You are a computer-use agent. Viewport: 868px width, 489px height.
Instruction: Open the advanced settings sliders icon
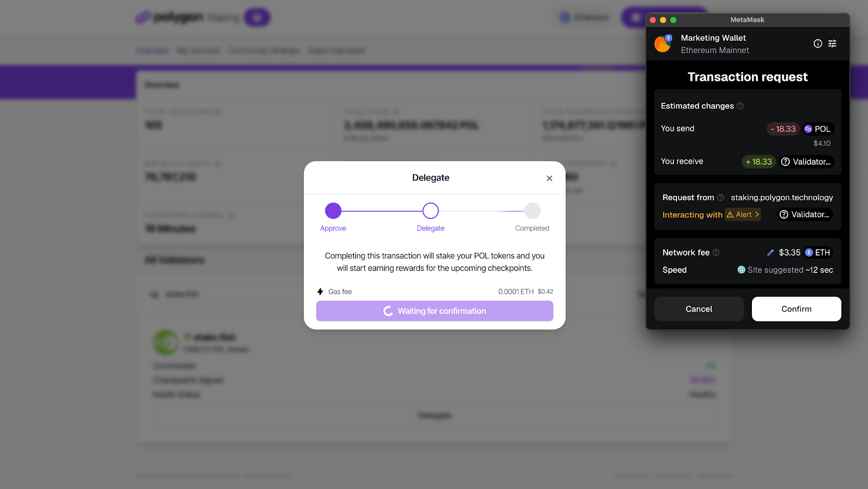click(x=832, y=43)
